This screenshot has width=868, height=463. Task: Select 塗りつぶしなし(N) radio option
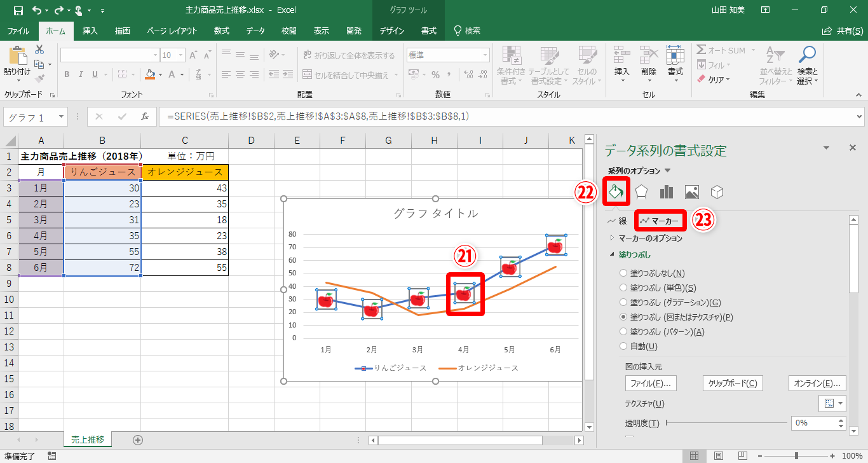(x=623, y=273)
